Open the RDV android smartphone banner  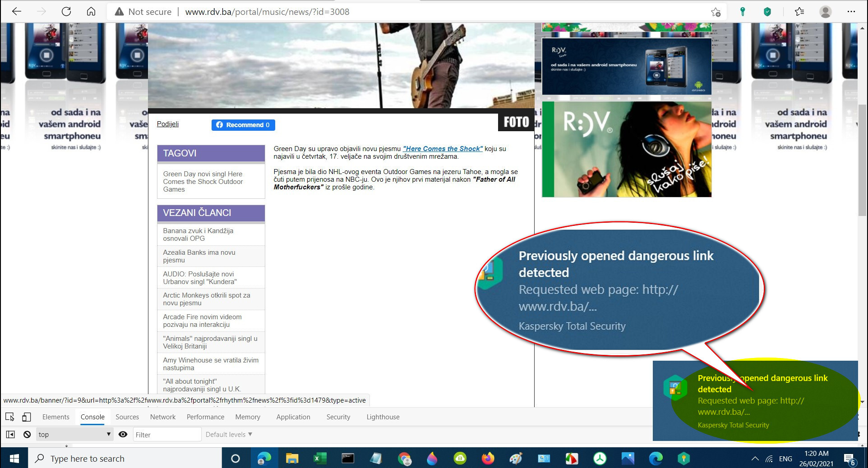tap(627, 66)
